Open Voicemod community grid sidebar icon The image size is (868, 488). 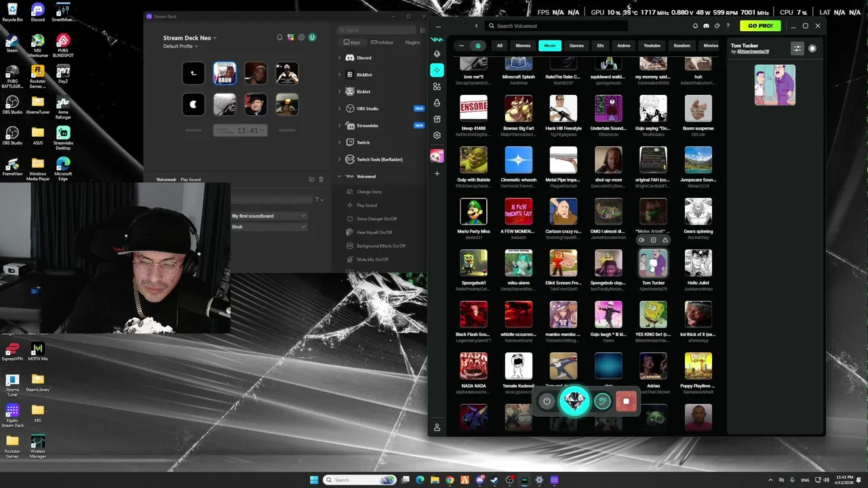click(x=437, y=86)
